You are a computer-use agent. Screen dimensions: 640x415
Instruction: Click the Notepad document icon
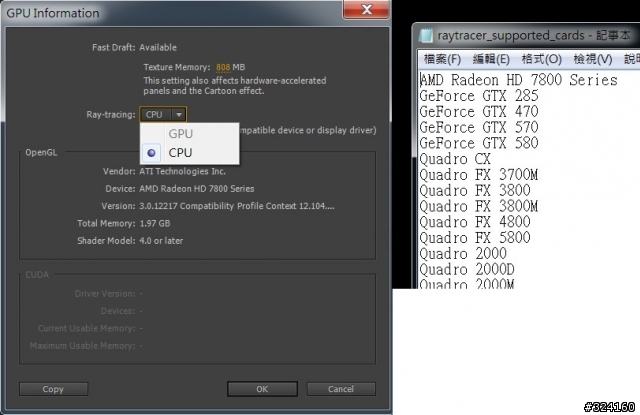point(426,36)
